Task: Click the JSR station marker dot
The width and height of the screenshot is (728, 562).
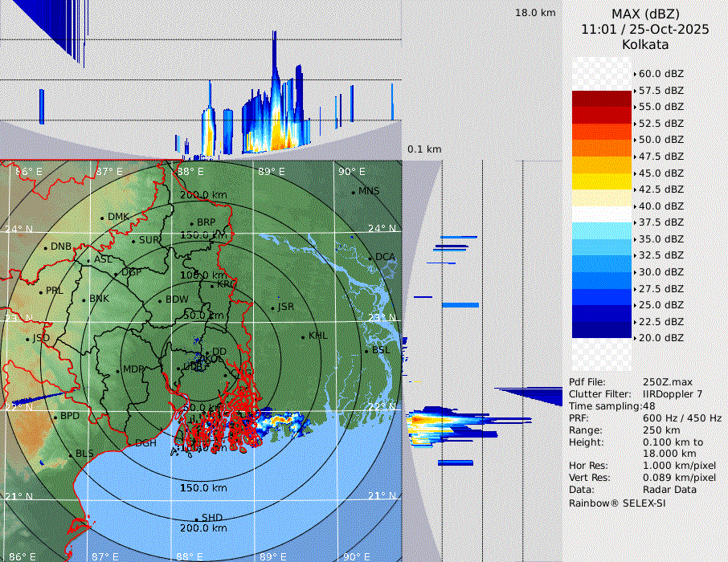Action: [x=272, y=307]
